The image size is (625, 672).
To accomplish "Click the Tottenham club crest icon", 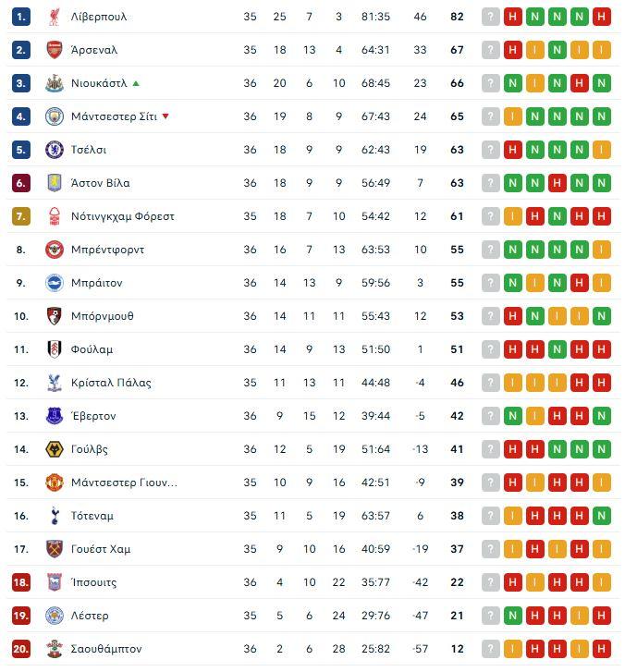I will (55, 516).
